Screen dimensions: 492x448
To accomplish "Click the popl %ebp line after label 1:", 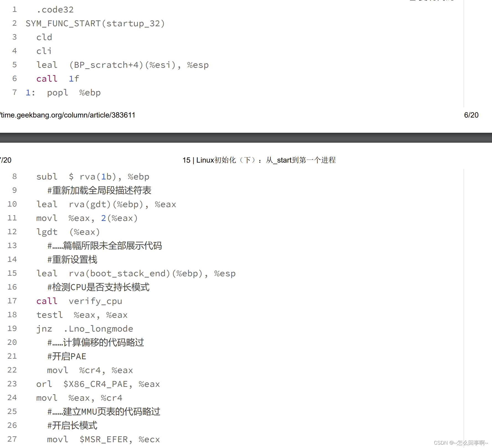I will coord(73,92).
